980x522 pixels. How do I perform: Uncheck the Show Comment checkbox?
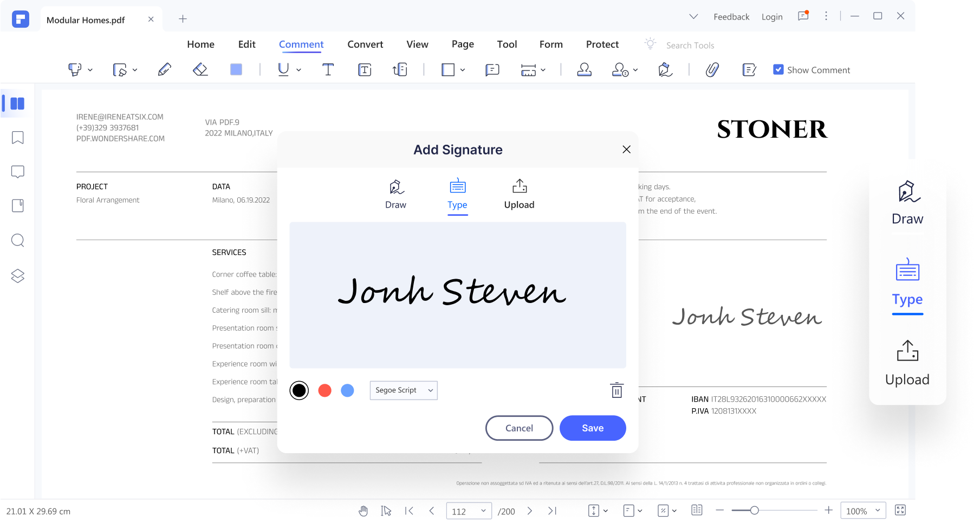(778, 69)
